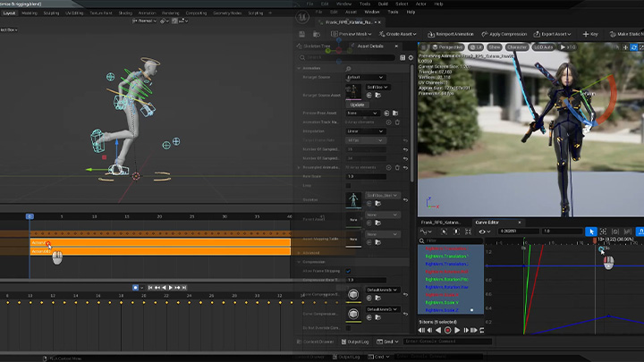Viewport: 644px width, 362px height.
Task: Click Find in Content Browser icon in Unreal toolbar
Action: pyautogui.click(x=317, y=34)
